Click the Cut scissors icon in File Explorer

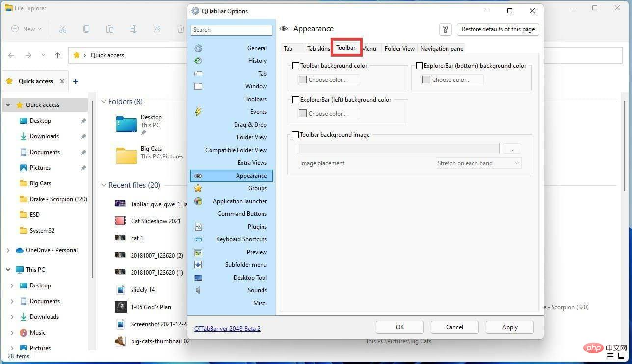coord(63,29)
